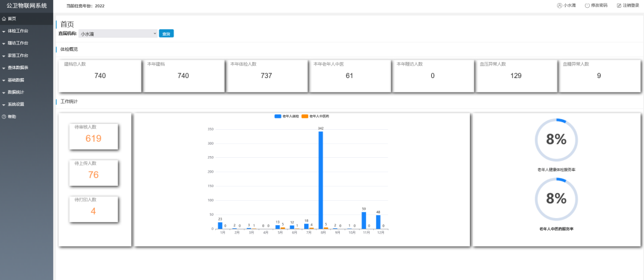The height and width of the screenshot is (280, 644).
Task: Click the blue 查询 button
Action: point(166,34)
